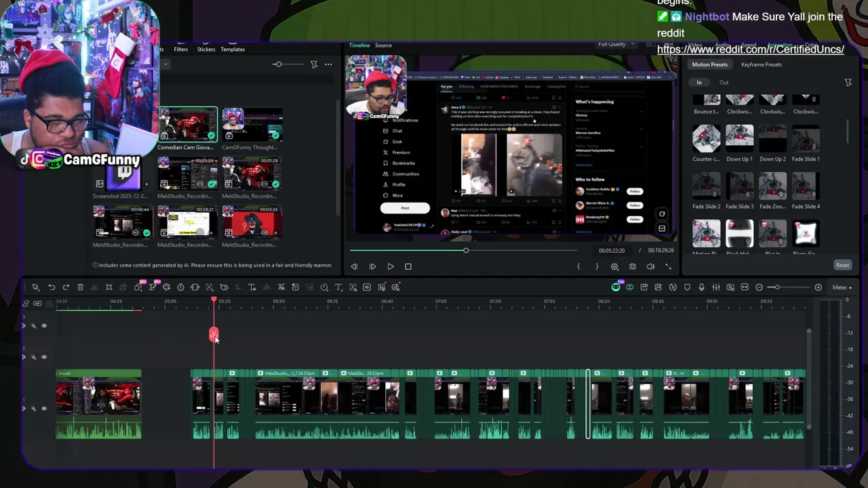
Task: Switch preview to the Source tab
Action: point(383,45)
